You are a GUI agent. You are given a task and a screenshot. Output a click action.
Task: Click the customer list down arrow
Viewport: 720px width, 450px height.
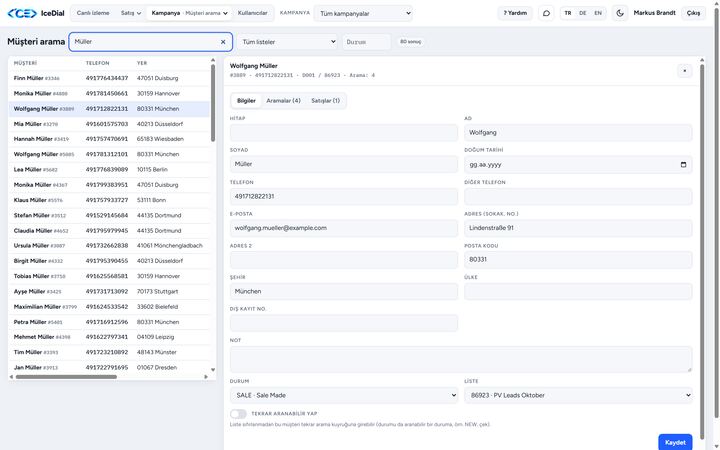tap(213, 370)
